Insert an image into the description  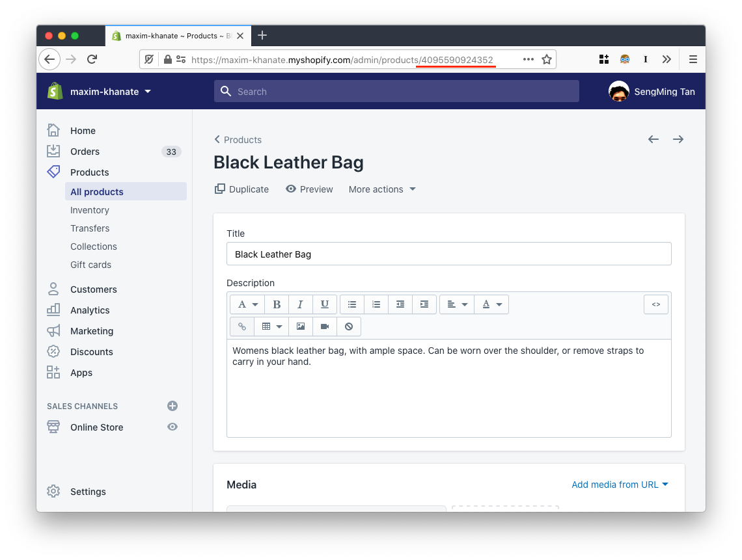coord(300,326)
